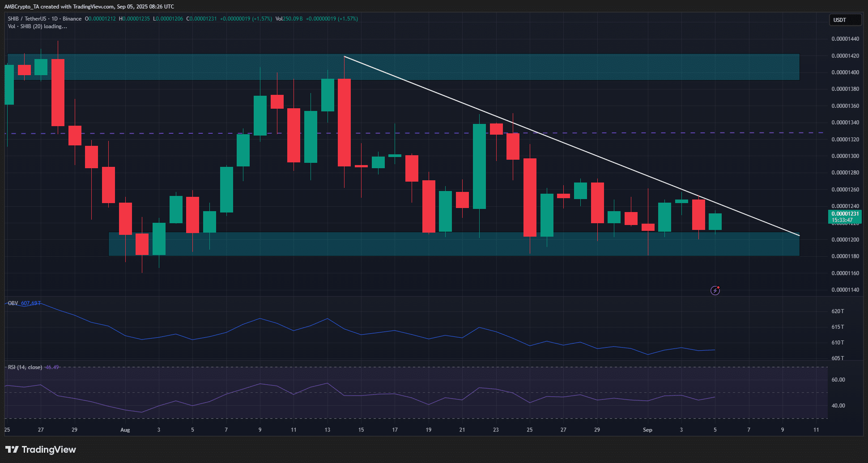Select the RSI (14, close) indicator label
The image size is (868, 463).
click(x=25, y=367)
